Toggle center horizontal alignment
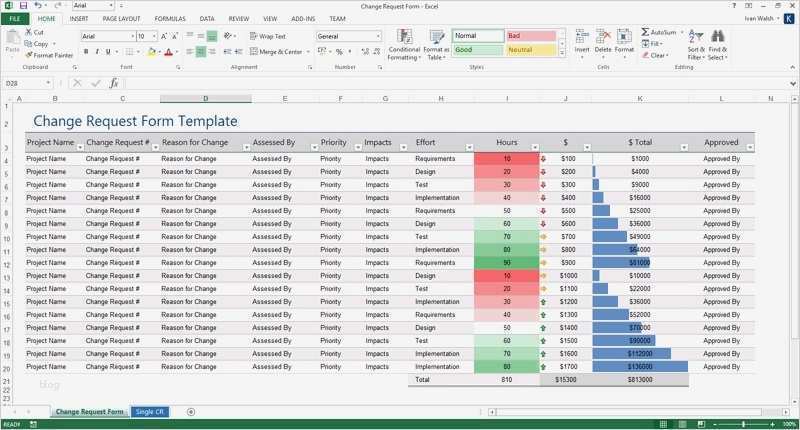This screenshot has width=800, height=430. coord(201,52)
